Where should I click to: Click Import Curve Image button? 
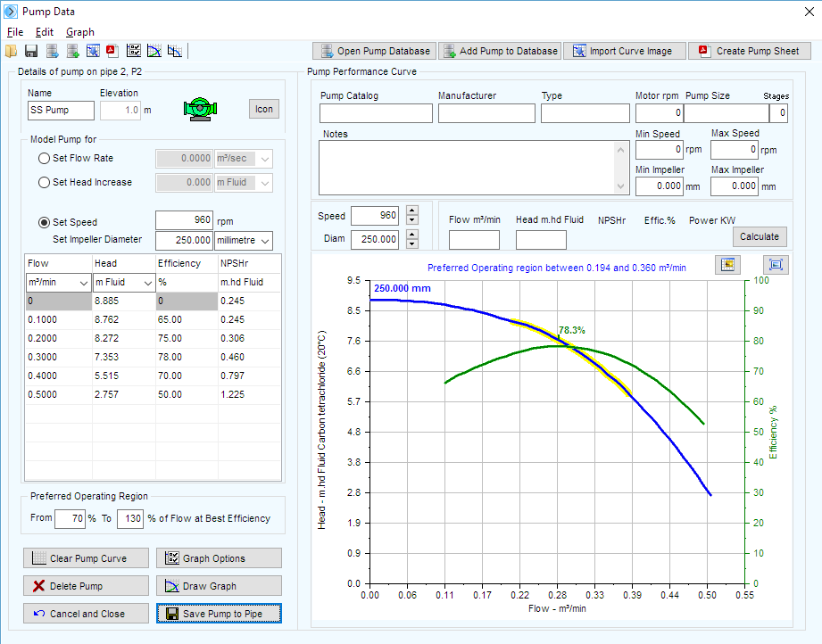625,51
